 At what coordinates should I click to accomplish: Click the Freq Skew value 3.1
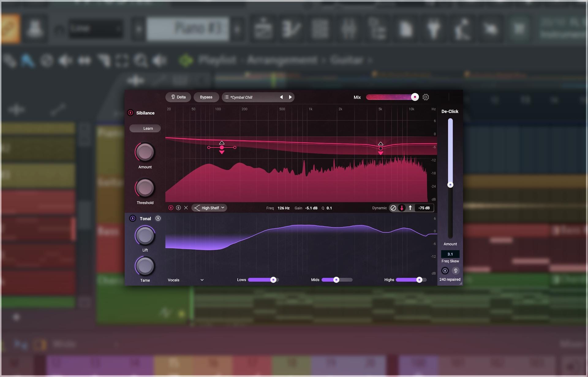[x=450, y=254]
